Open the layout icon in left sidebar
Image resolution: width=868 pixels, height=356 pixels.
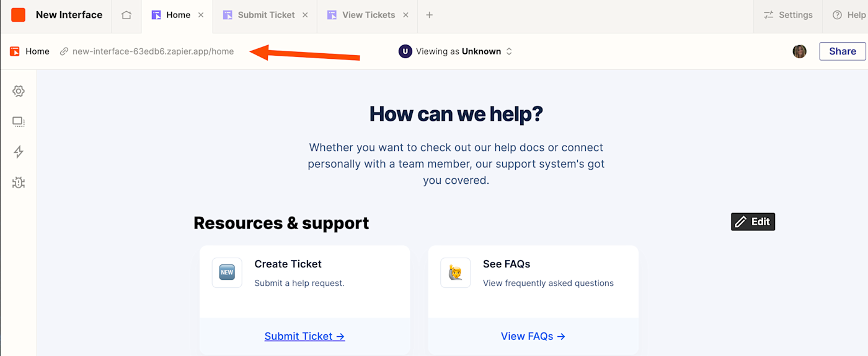19,122
